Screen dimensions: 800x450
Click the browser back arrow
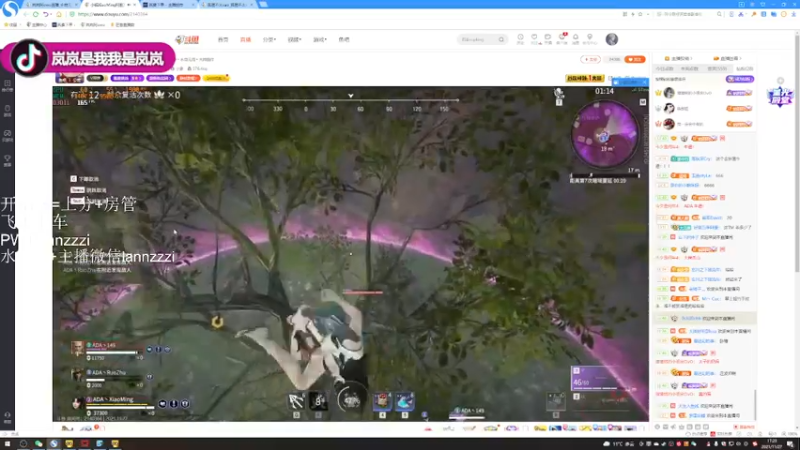coord(26,14)
